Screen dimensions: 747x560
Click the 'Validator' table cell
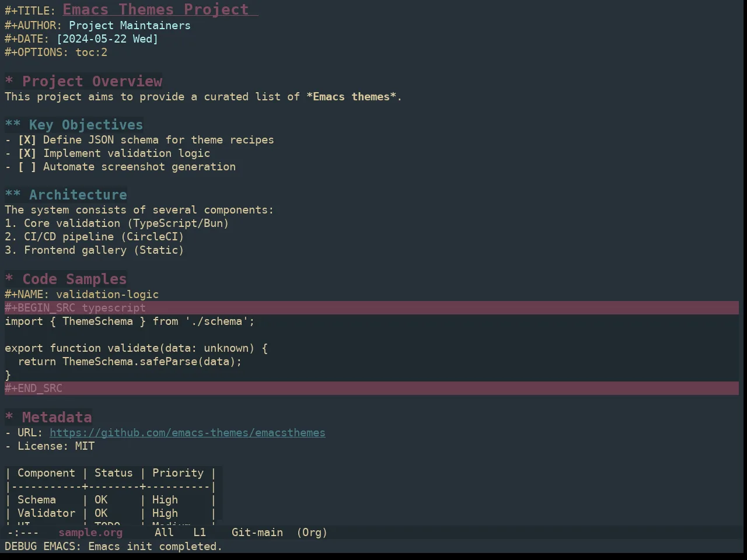coord(46,513)
